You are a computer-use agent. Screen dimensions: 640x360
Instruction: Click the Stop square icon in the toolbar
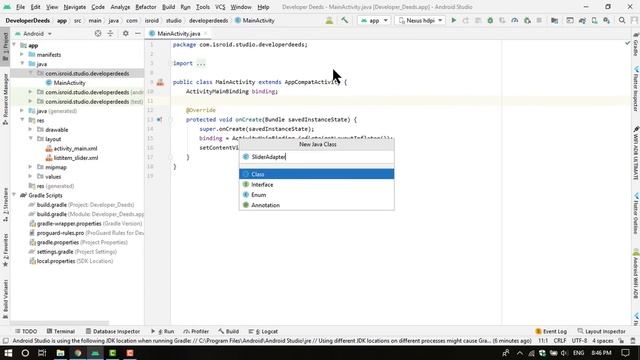tap(539, 20)
